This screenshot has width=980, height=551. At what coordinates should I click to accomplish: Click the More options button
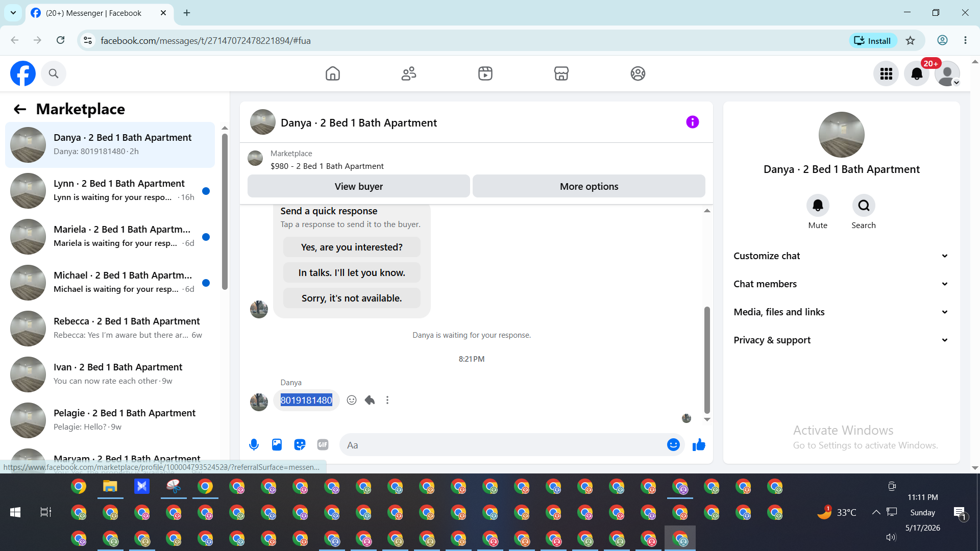589,186
